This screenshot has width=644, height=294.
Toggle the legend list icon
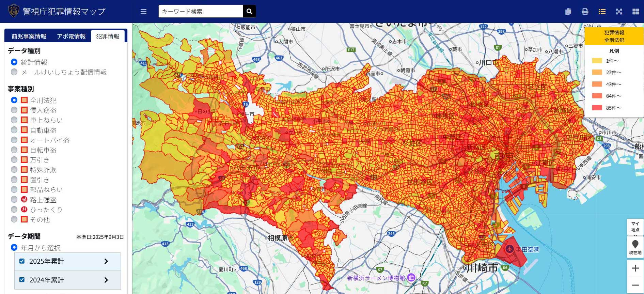(x=602, y=12)
